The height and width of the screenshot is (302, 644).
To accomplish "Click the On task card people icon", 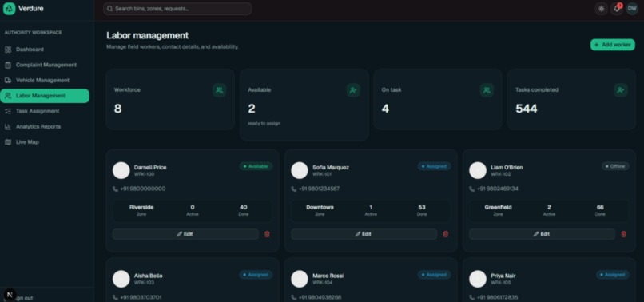I will 487,90.
